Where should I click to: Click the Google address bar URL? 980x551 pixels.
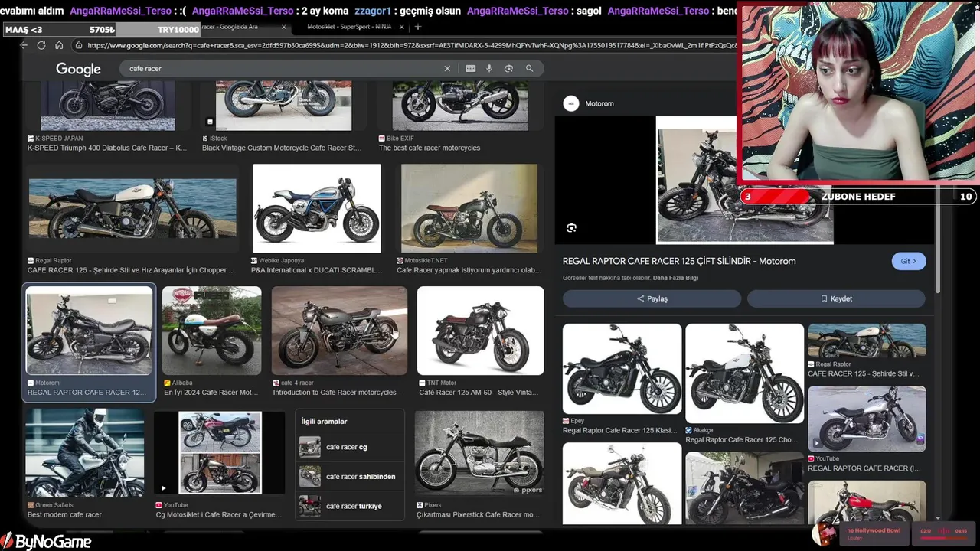click(412, 45)
